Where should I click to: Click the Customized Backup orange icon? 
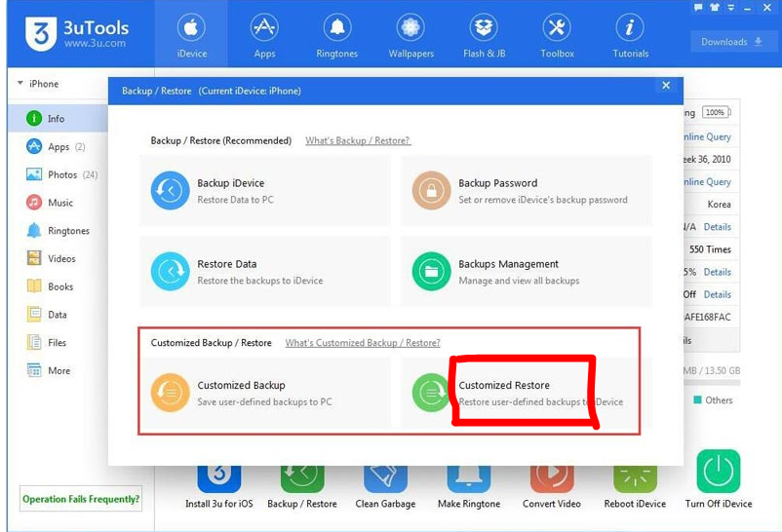tap(170, 393)
